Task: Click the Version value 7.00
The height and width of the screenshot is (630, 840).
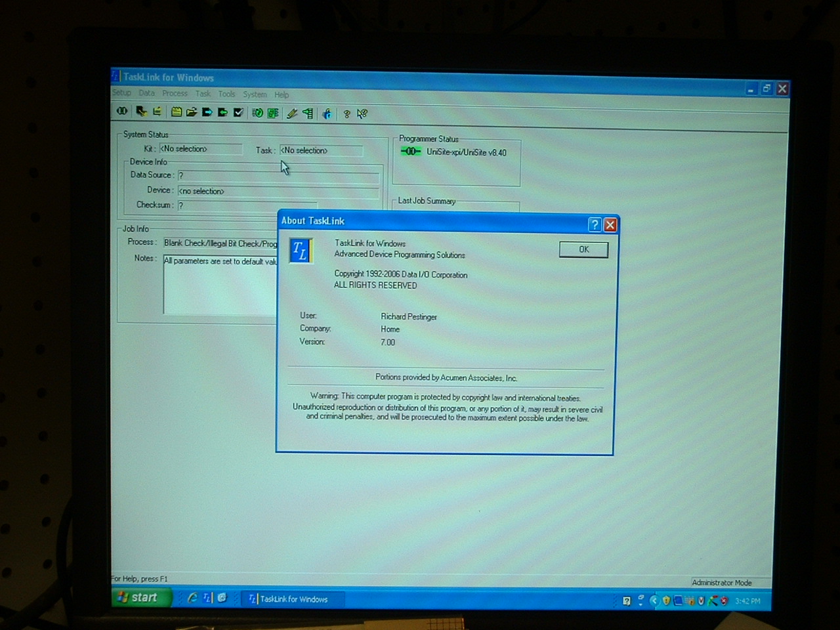Action: coord(388,343)
